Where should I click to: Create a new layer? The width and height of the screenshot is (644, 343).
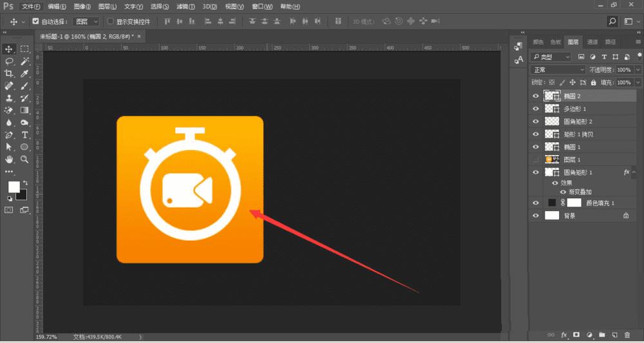(615, 335)
